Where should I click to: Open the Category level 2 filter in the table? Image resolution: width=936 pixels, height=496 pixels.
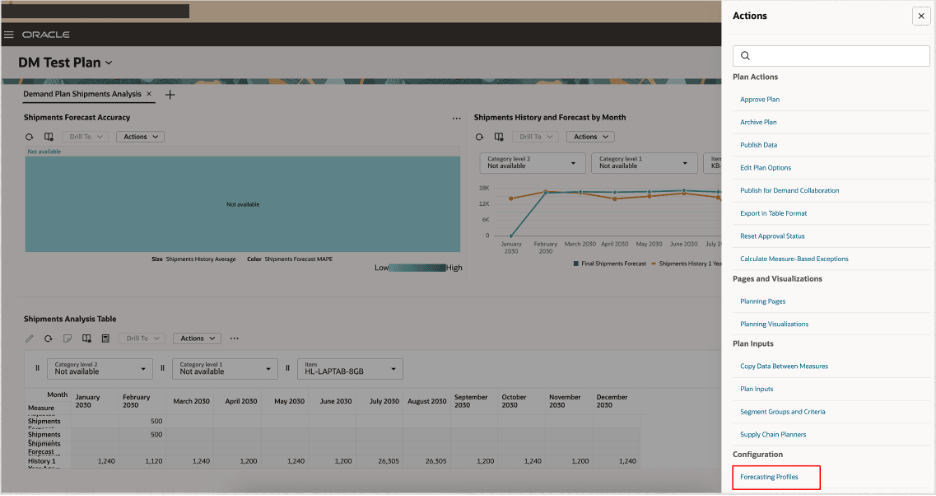(100, 369)
